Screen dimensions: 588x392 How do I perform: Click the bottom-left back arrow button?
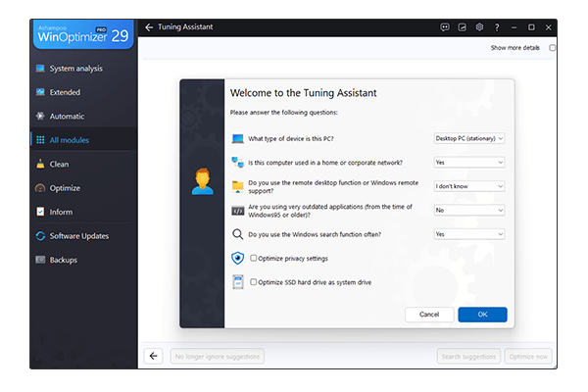tap(153, 356)
